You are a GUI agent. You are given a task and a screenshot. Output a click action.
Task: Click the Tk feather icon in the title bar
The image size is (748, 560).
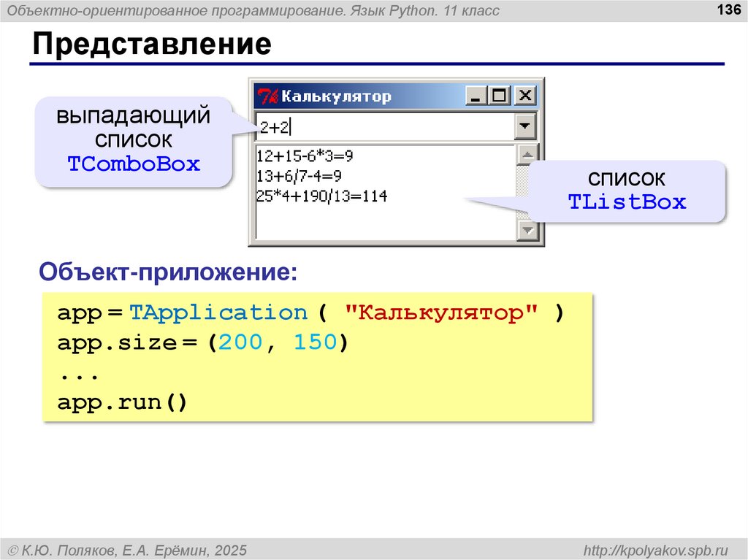268,96
